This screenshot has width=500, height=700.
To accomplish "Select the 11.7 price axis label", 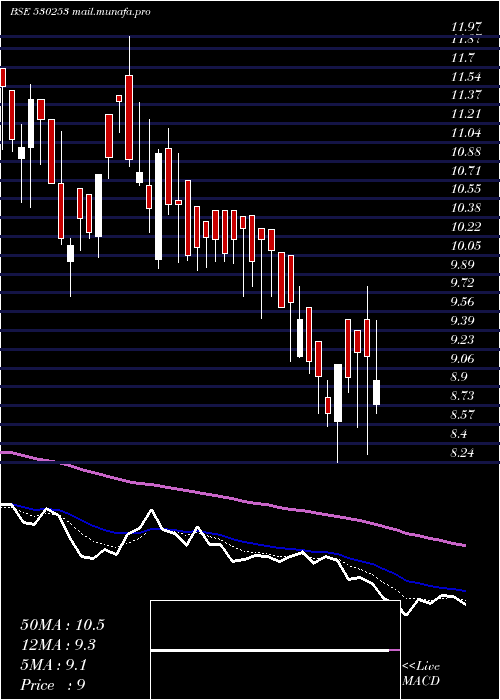I will tap(463, 58).
